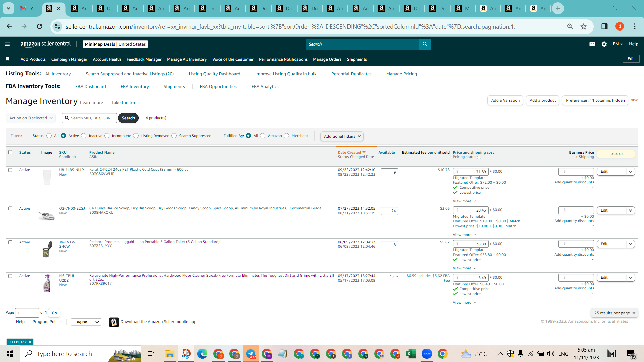Click the Go button for pagination
The width and height of the screenshot is (644, 362).
click(x=54, y=313)
